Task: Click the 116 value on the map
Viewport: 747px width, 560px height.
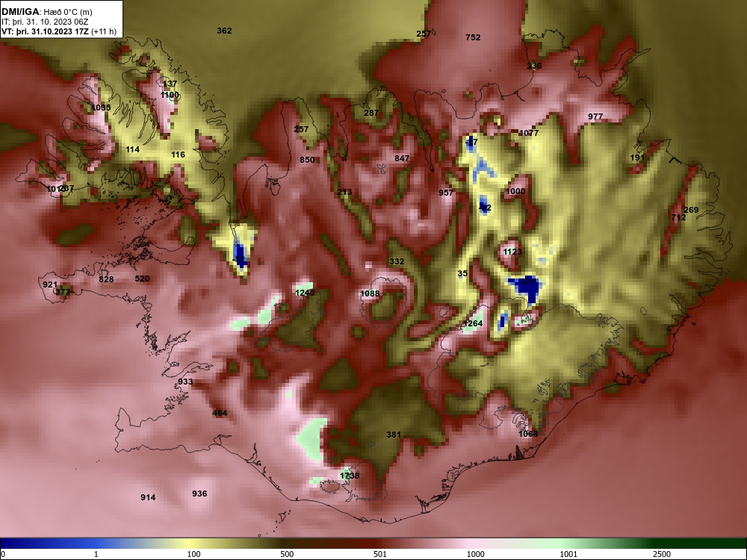Action: 178,155
